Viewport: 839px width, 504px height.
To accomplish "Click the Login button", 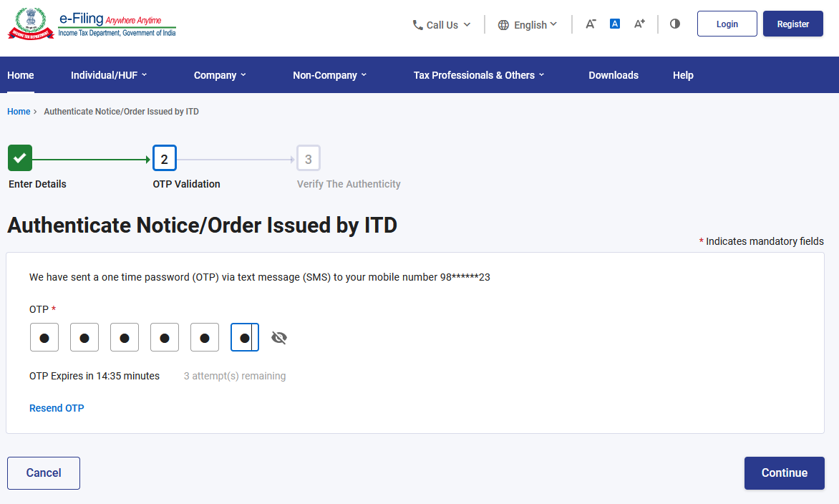I will 727,24.
